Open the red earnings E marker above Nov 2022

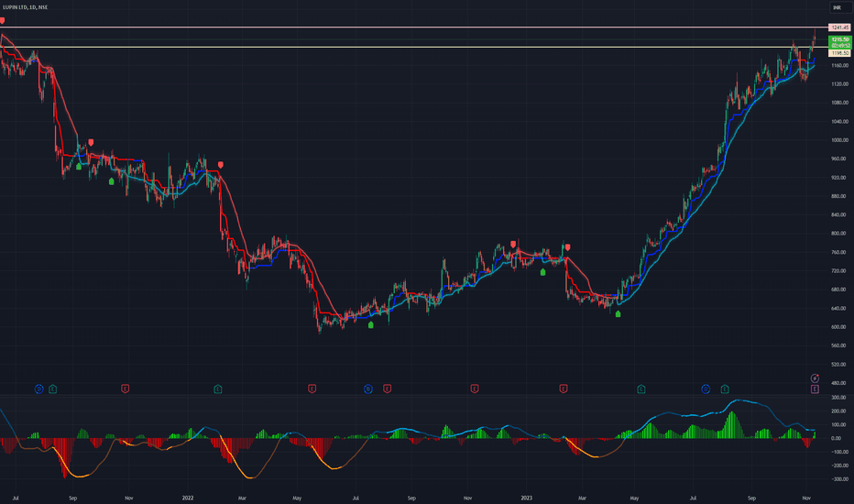(475, 389)
